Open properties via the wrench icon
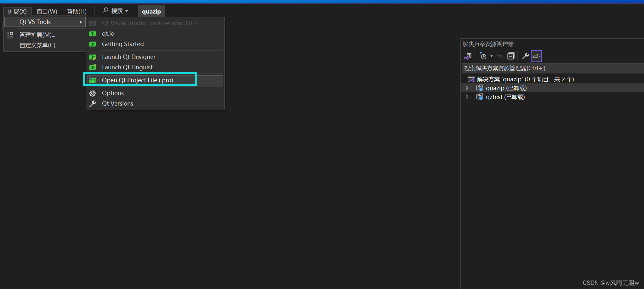This screenshot has height=289, width=644. point(525,56)
